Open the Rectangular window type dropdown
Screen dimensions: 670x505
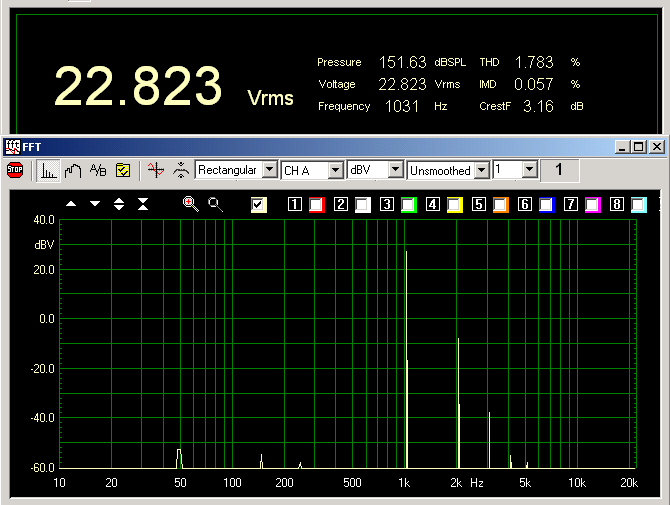pyautogui.click(x=269, y=170)
